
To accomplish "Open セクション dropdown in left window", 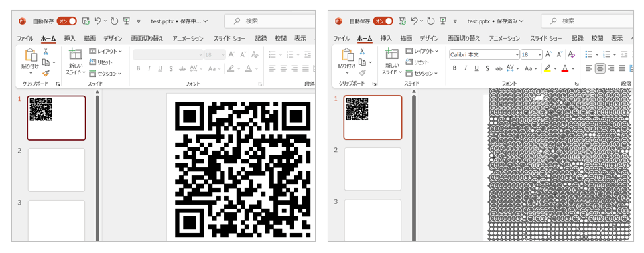I will click(105, 74).
